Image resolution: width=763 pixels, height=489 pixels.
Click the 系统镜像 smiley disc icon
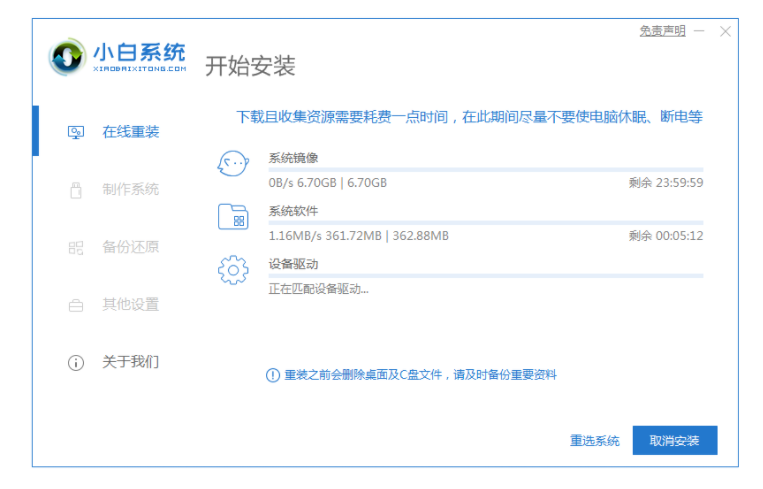[x=232, y=164]
